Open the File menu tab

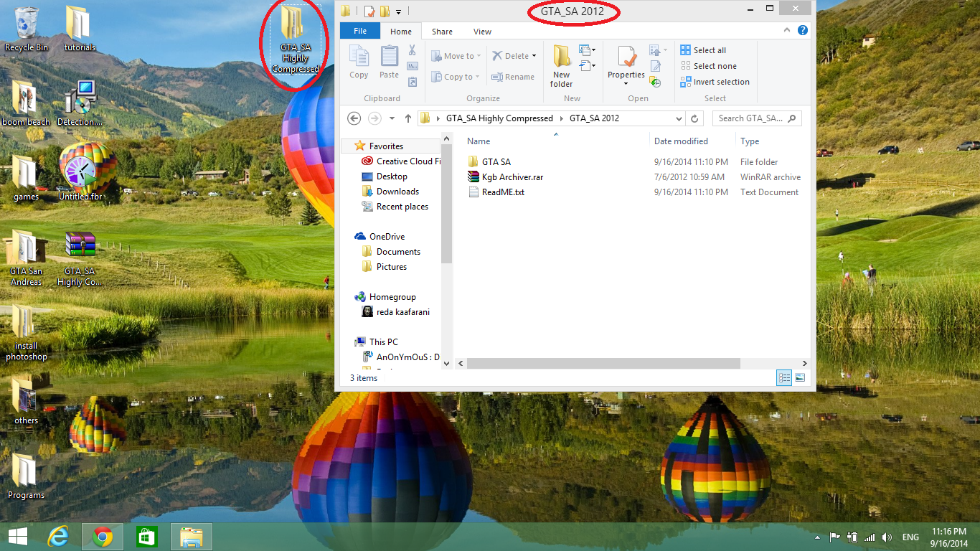[x=360, y=31]
